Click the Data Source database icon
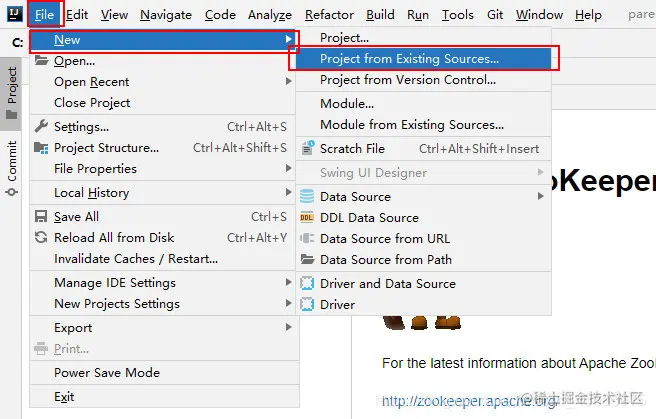Image resolution: width=656 pixels, height=419 pixels. (307, 196)
